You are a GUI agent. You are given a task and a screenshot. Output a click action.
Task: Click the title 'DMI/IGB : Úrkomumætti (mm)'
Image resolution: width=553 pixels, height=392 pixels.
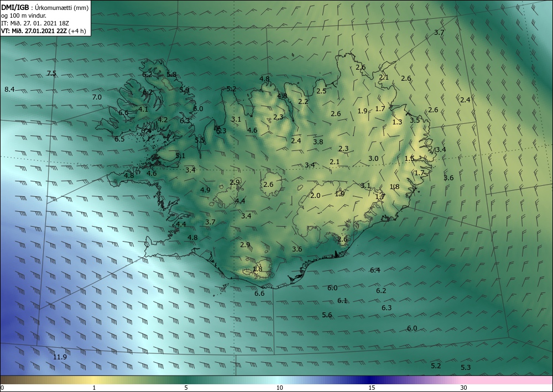tap(45, 7)
